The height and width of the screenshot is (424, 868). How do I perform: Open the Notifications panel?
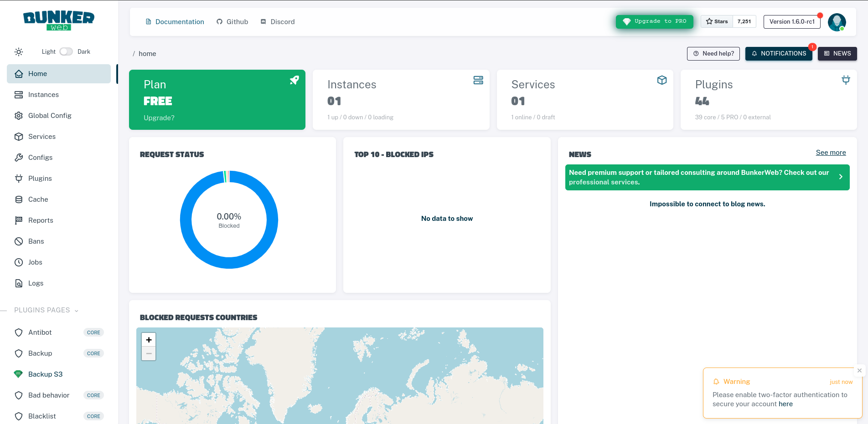tap(778, 53)
